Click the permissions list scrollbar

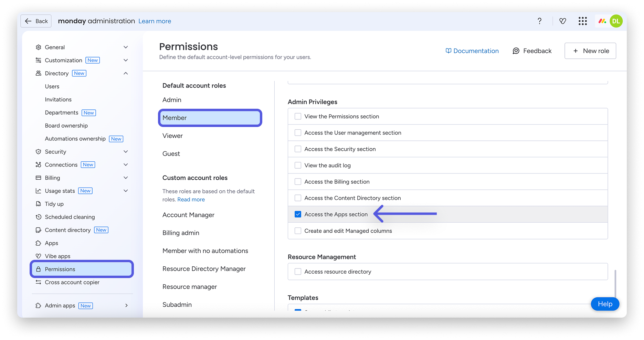pos(615,284)
